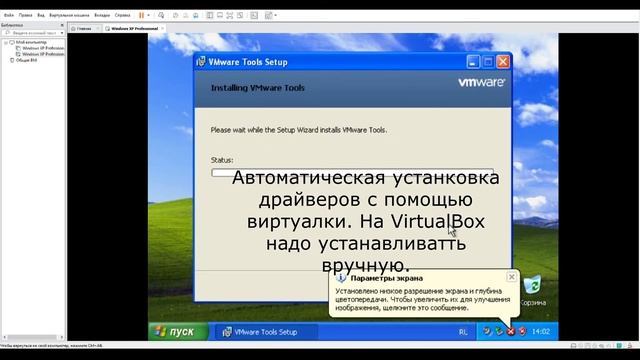Image resolution: width=640 pixels, height=360 pixels.
Task: Click the Stretch Guest toolbar icon
Action: pyautogui.click(x=268, y=15)
